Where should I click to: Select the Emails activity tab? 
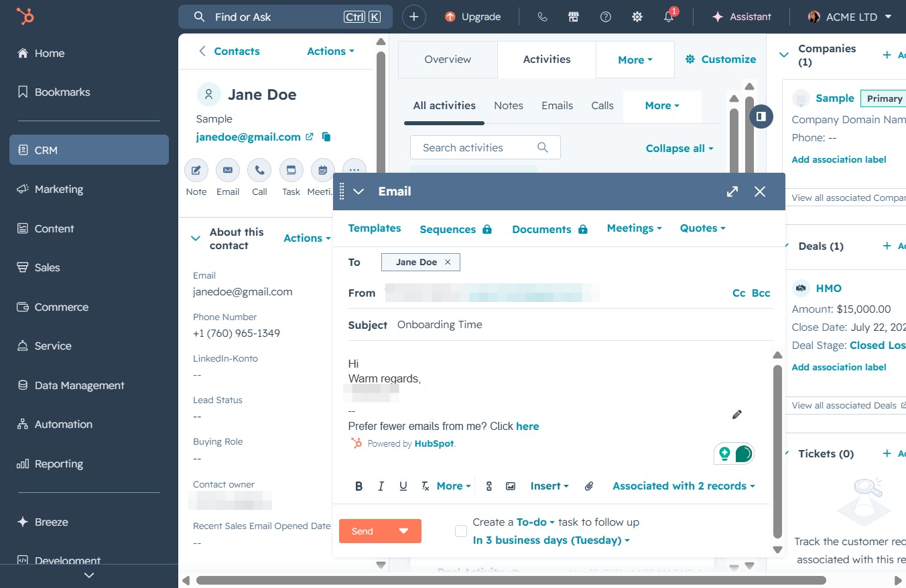[x=558, y=106]
